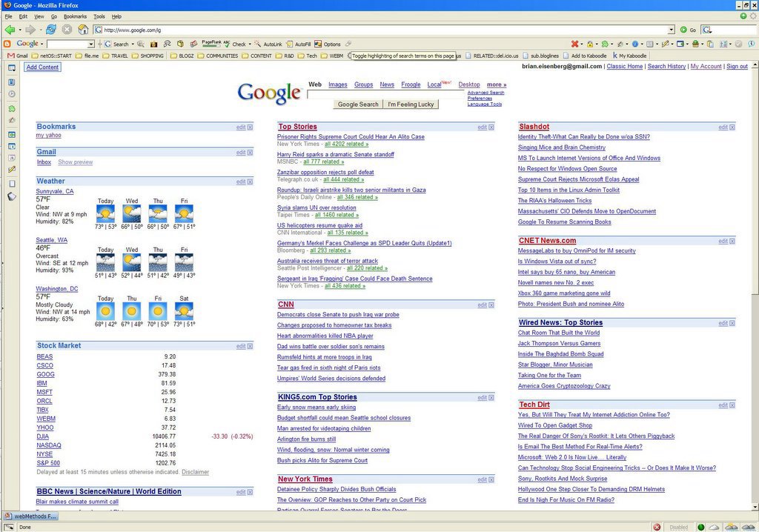Image resolution: width=759 pixels, height=532 pixels.
Task: Expand the spell Check dropdown arrow
Action: (250, 44)
